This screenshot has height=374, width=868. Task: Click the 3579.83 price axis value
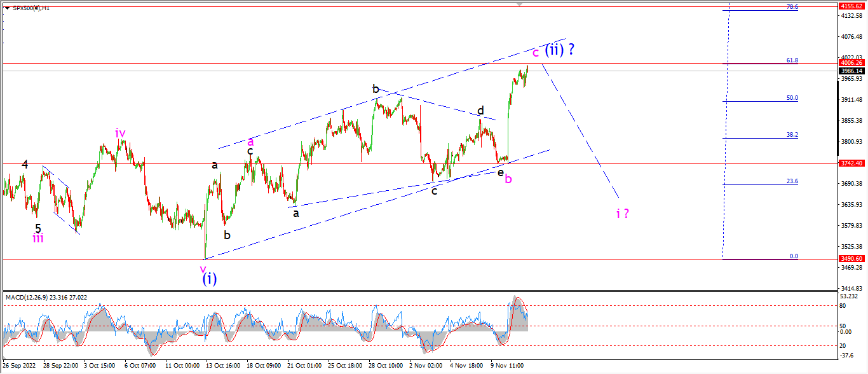[851, 226]
